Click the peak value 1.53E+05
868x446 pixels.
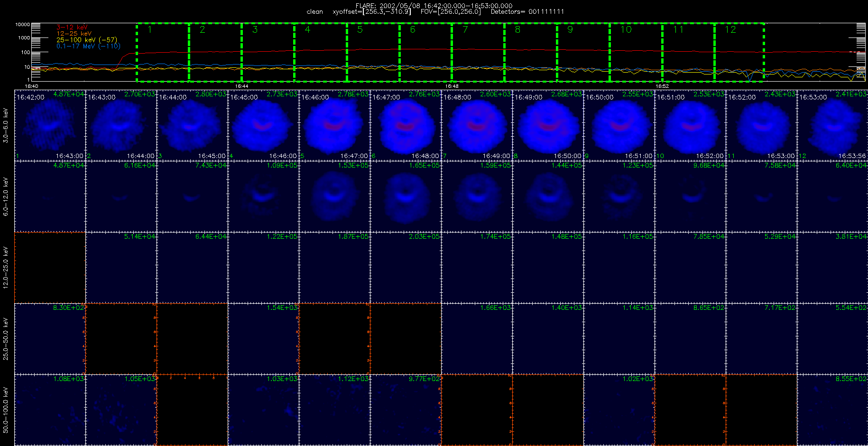pos(353,166)
